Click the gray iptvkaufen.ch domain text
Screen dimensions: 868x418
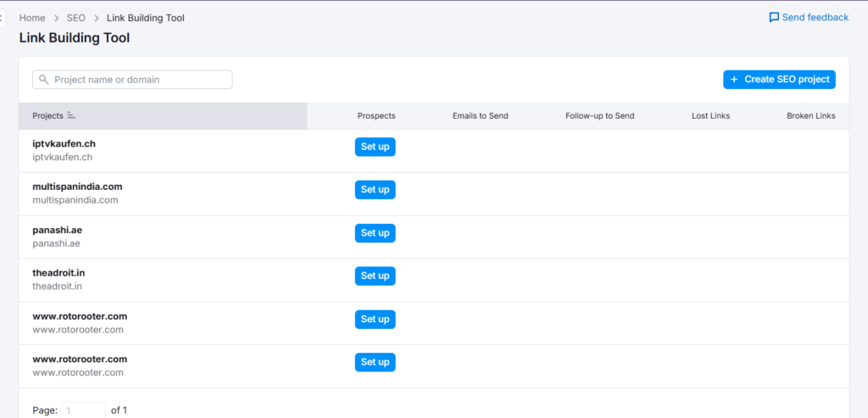click(x=63, y=157)
